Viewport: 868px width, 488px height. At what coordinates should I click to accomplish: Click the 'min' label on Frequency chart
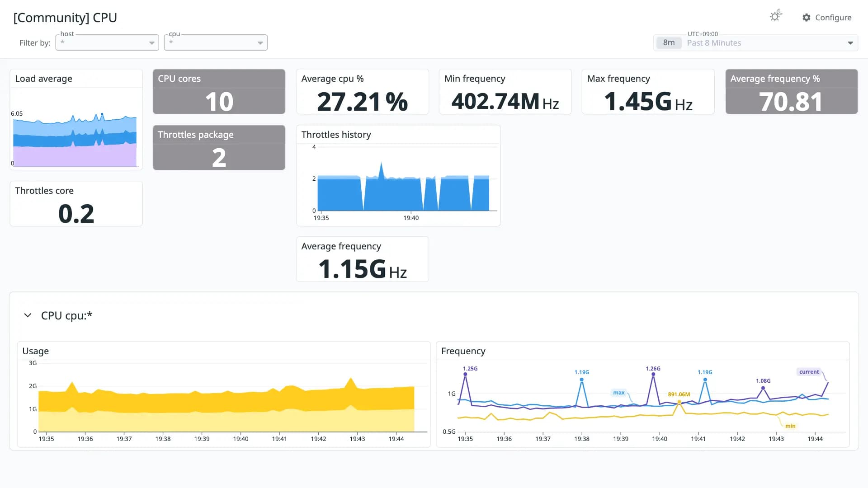point(790,426)
